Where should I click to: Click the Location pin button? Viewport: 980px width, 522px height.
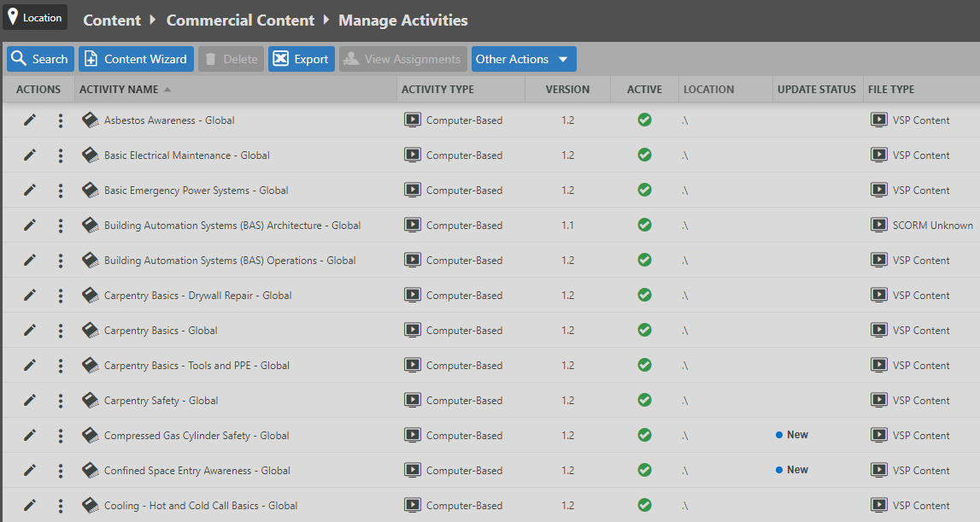pos(35,17)
